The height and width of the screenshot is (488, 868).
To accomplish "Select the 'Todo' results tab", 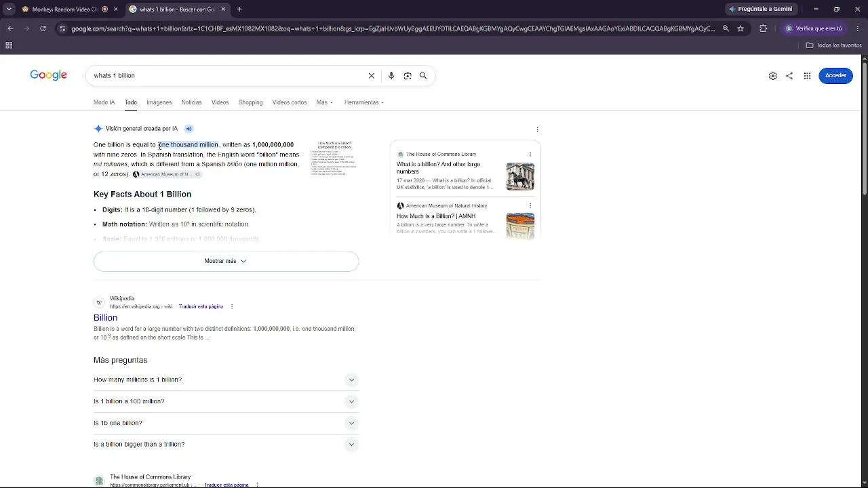I will tap(131, 102).
